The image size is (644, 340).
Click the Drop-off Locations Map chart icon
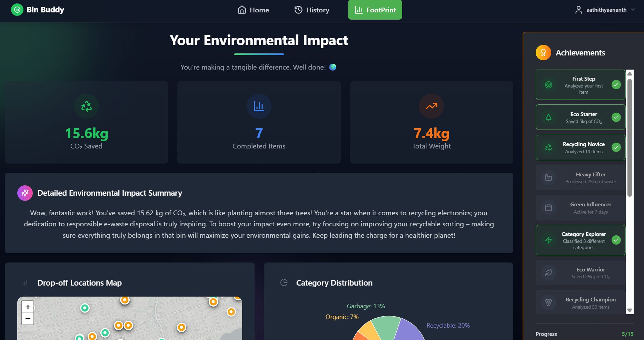[25, 282]
